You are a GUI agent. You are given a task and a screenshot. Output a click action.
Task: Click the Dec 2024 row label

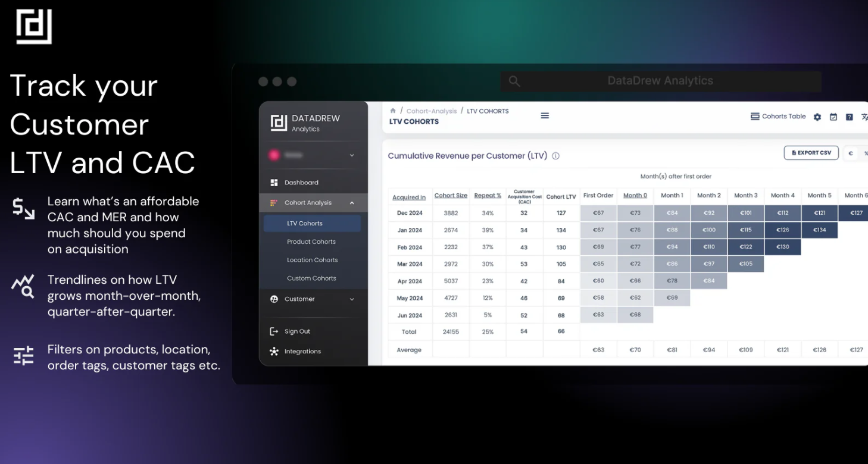pos(409,213)
